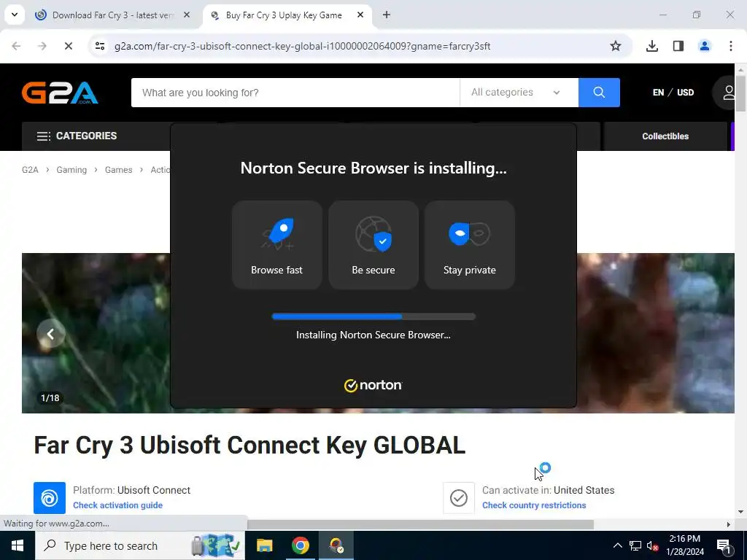Screen dimensions: 747x560
Task: Click the Far Cry 3 Ubisoft Connect Key GLOBAL title
Action: pyautogui.click(x=249, y=446)
